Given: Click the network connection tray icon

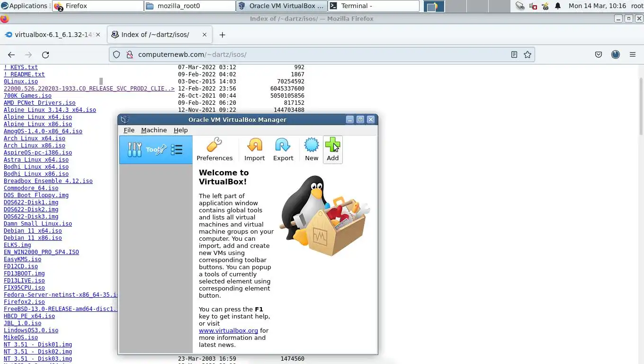Looking at the screenshot, I should tap(520, 6).
